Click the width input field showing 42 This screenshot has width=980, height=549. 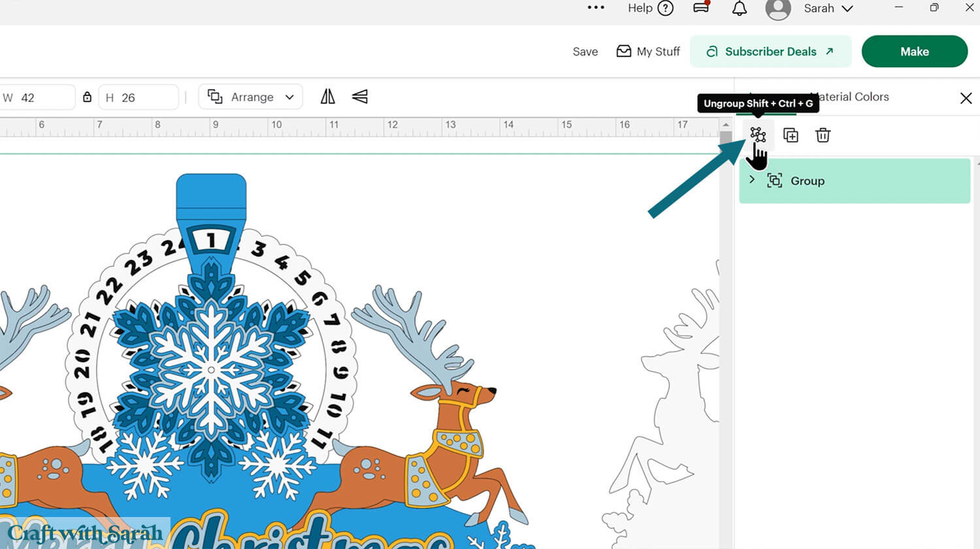click(37, 97)
